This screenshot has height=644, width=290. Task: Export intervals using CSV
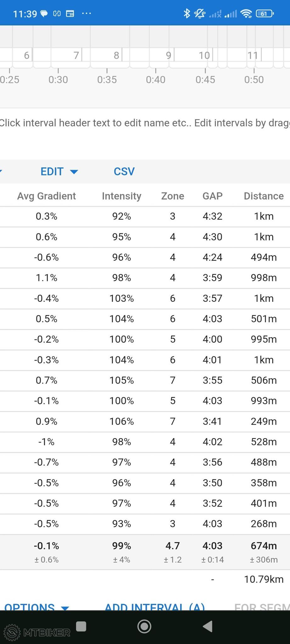click(124, 171)
